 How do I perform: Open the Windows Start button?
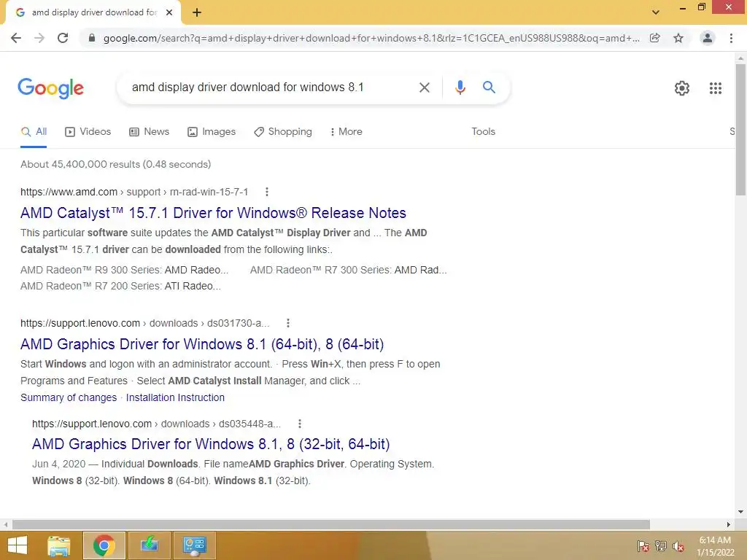pos(18,545)
